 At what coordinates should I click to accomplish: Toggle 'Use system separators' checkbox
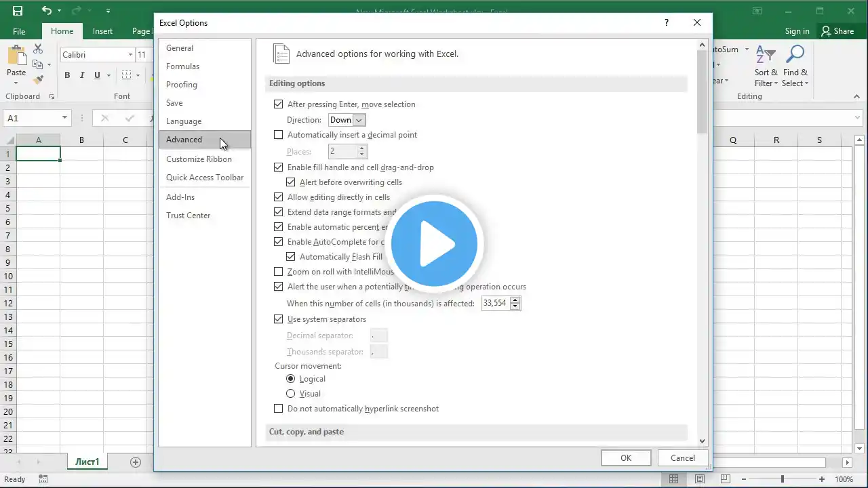coord(278,319)
